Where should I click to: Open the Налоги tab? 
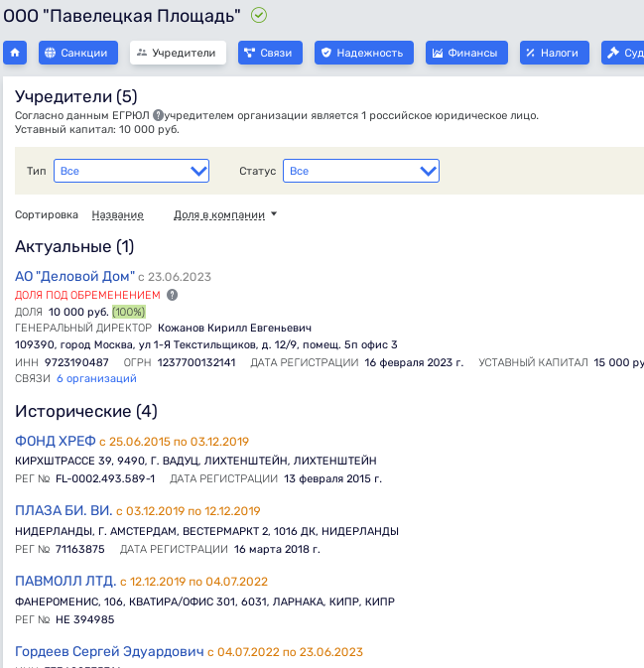[x=555, y=53]
